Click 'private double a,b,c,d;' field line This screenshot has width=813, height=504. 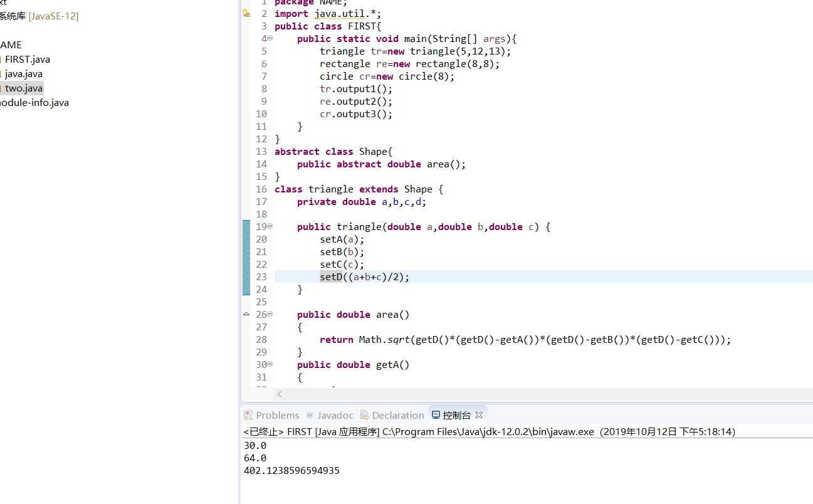(362, 202)
